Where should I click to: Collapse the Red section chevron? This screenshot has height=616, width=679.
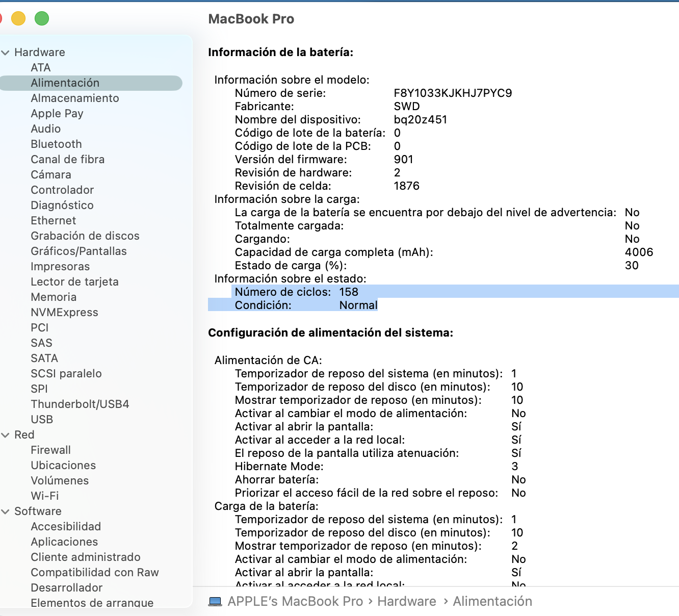tap(6, 435)
